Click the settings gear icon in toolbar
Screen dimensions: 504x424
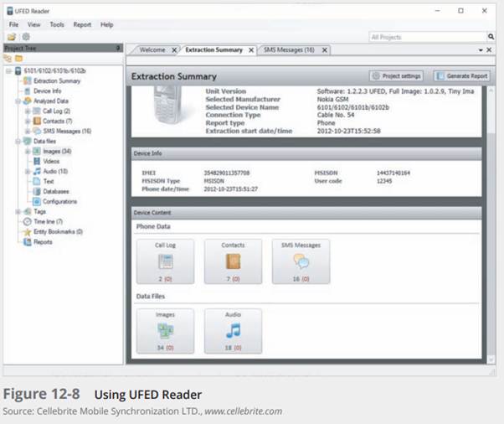25,38
